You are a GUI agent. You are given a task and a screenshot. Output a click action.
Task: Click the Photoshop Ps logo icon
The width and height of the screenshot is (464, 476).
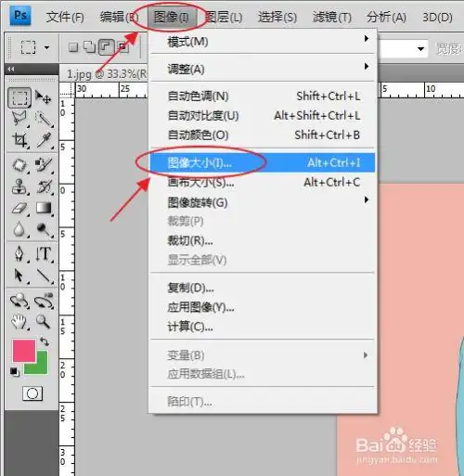[x=20, y=15]
